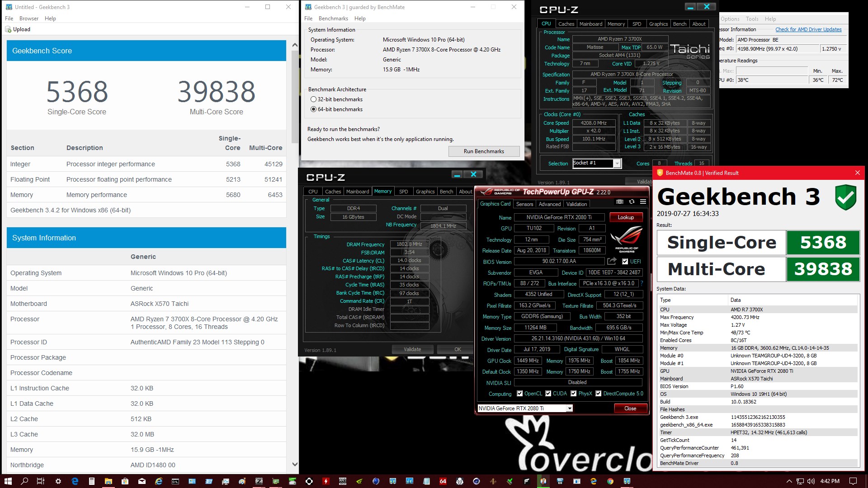Click Validate in the CPU-Z memory window

412,349
